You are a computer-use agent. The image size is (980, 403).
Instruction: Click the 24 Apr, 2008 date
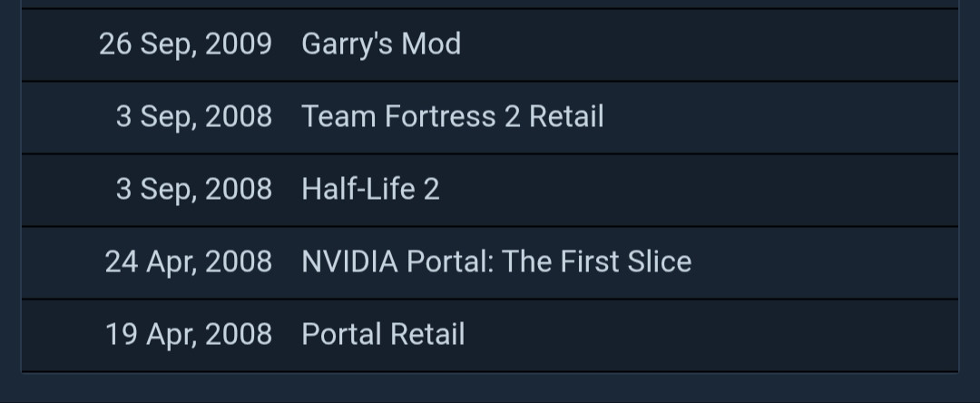[188, 262]
